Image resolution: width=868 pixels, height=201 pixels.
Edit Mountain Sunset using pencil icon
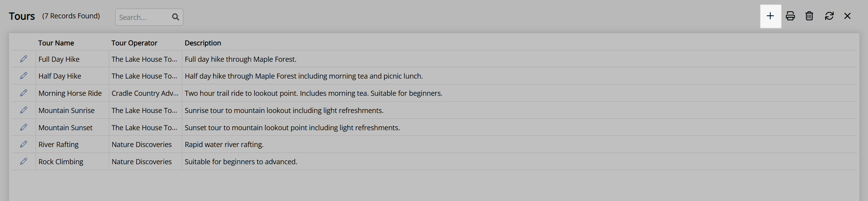(x=24, y=127)
